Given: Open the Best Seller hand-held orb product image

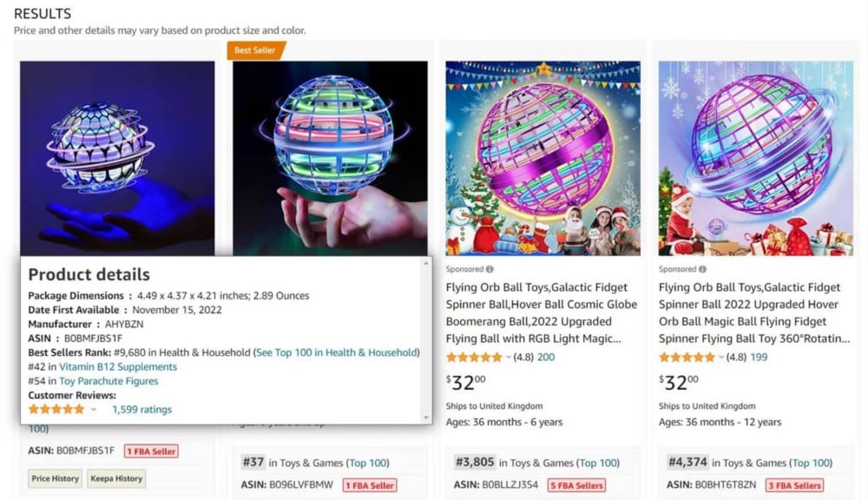Looking at the screenshot, I should pos(330,157).
